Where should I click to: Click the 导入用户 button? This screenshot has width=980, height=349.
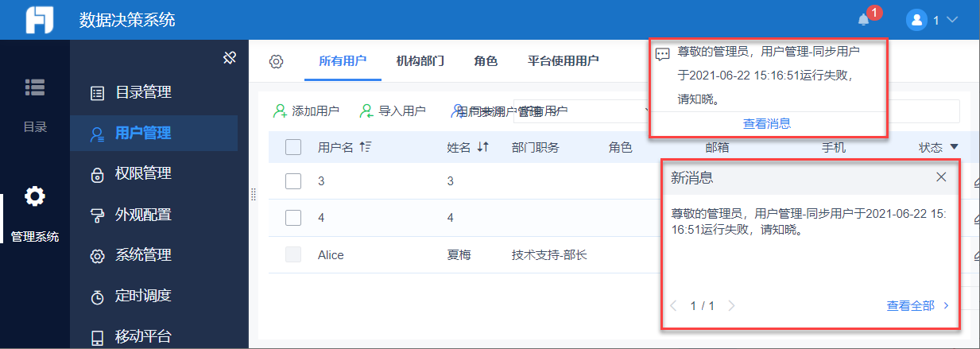click(393, 111)
